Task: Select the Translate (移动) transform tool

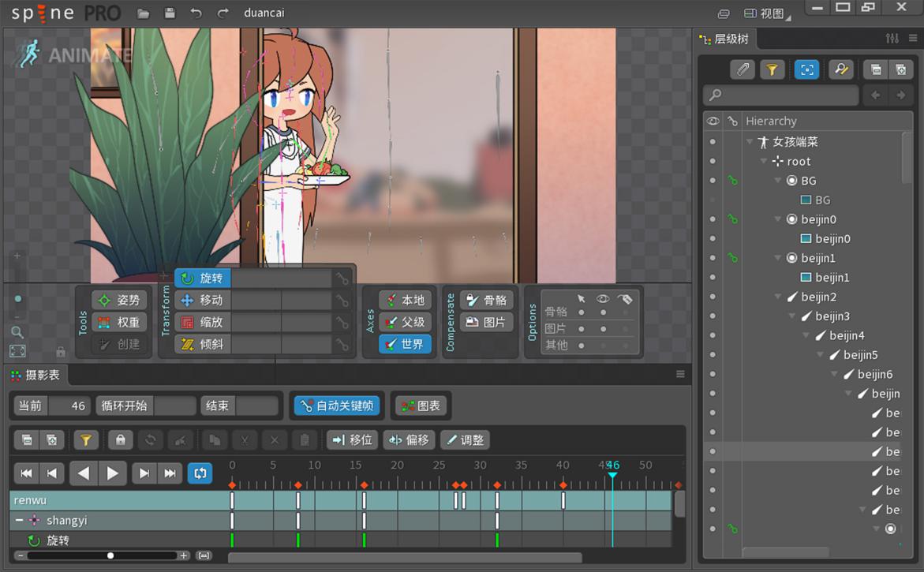Action: pos(203,301)
